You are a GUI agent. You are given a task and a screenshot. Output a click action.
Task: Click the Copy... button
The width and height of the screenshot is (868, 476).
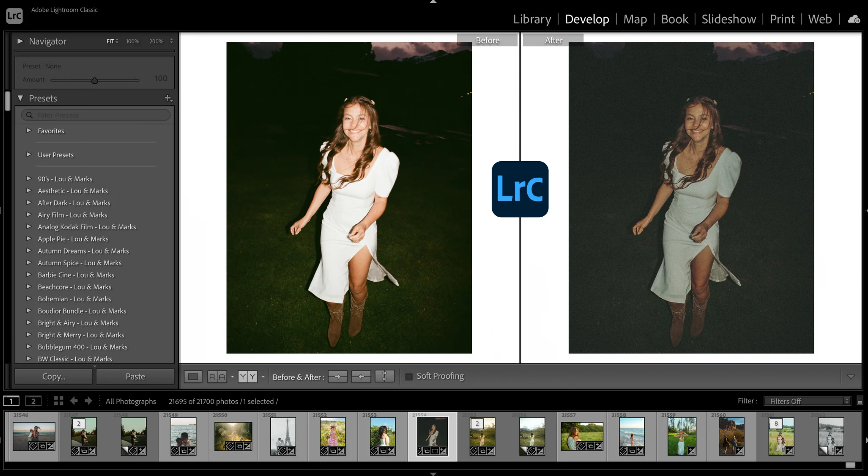(x=54, y=377)
